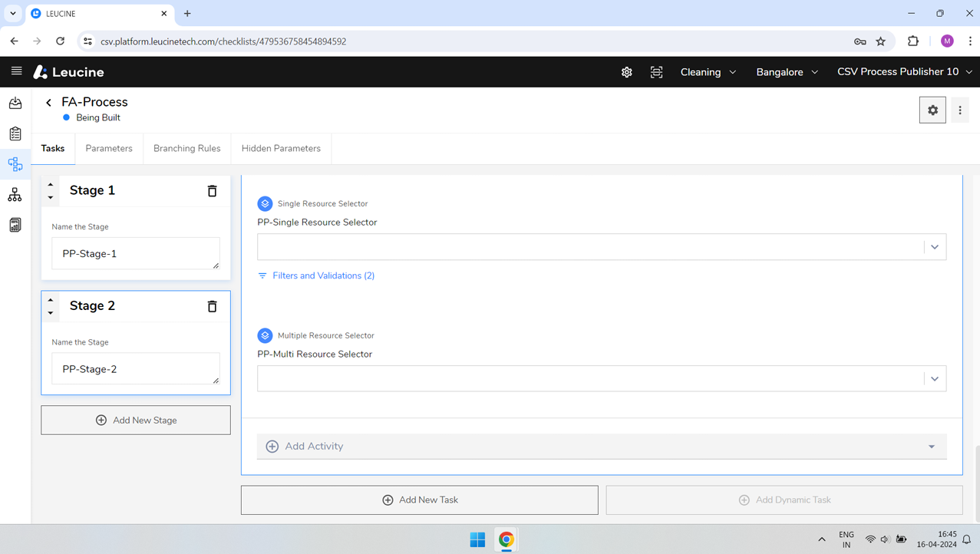Switch to the Parameters tab
The width and height of the screenshot is (980, 554).
(108, 148)
